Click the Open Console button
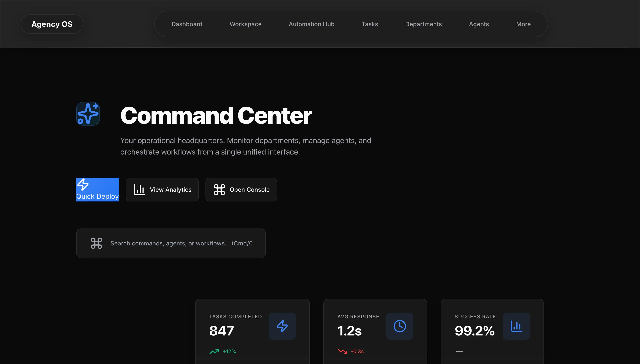Viewport: 640px width, 364px height. [x=241, y=189]
